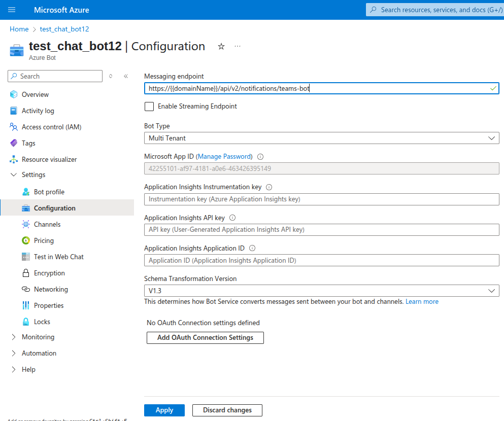
Task: Click the Bot profile icon
Action: coord(26,192)
